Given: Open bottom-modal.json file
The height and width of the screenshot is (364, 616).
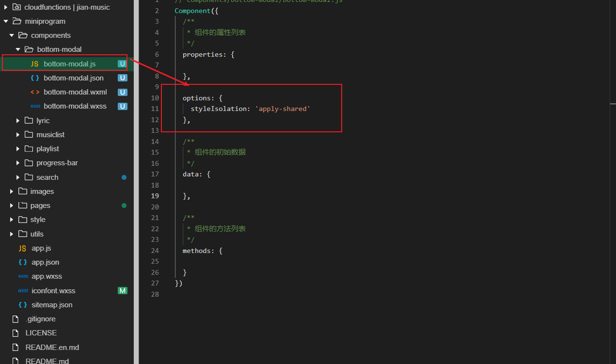Looking at the screenshot, I should pyautogui.click(x=73, y=78).
